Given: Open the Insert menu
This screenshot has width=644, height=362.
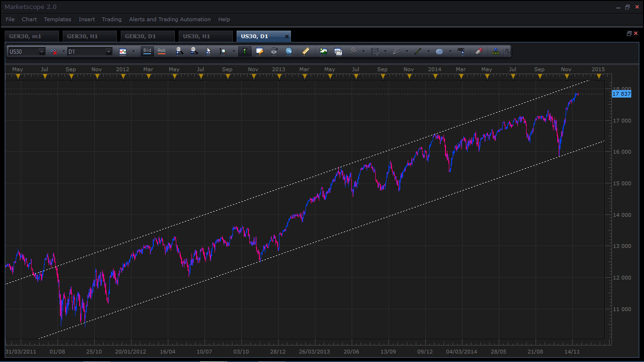Looking at the screenshot, I should (87, 19).
